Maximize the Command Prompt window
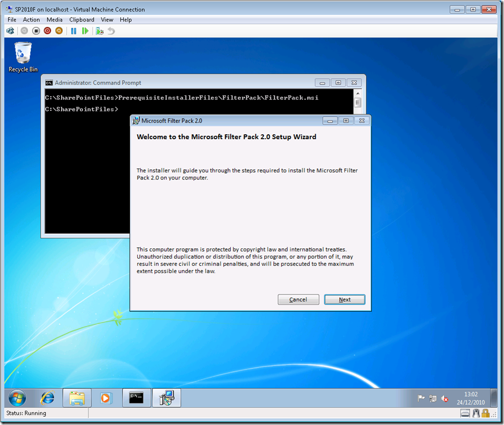 (x=338, y=83)
